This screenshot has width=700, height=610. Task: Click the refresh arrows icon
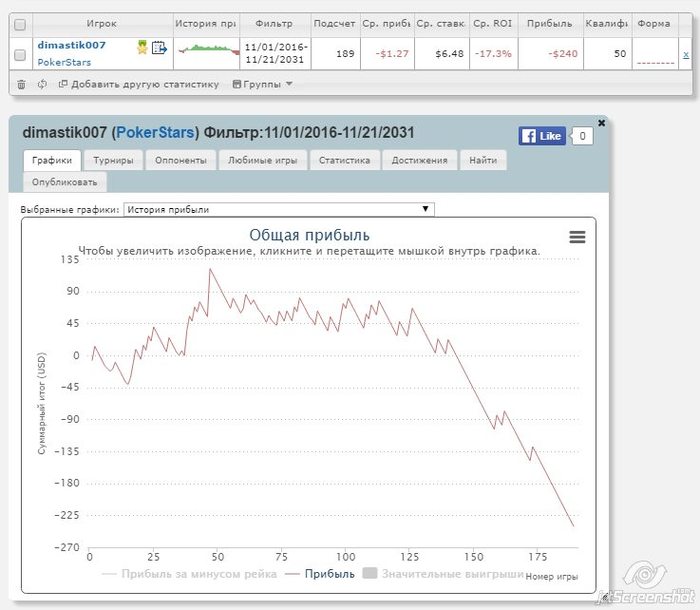click(42, 84)
